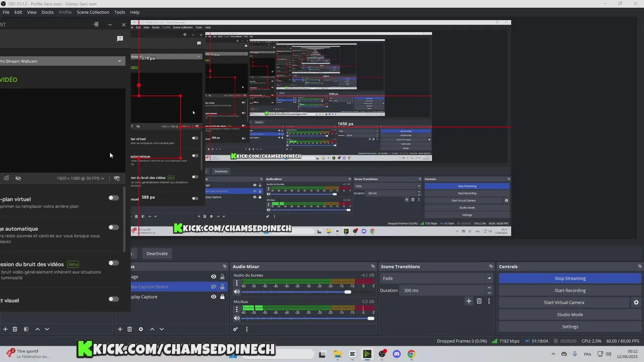
Task: Open Mic/Aux options dots
Action: 237,310
